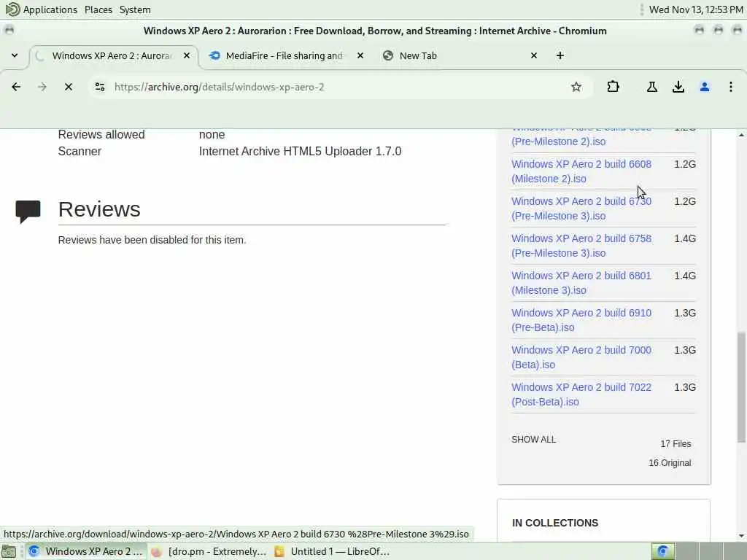
Task: Click the 17 Files text
Action: (x=675, y=443)
